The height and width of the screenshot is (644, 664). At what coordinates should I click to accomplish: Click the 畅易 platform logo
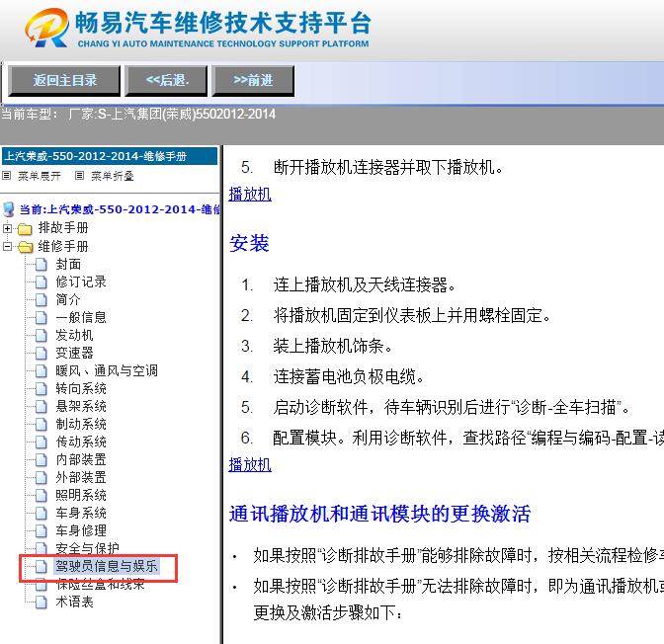[x=198, y=28]
